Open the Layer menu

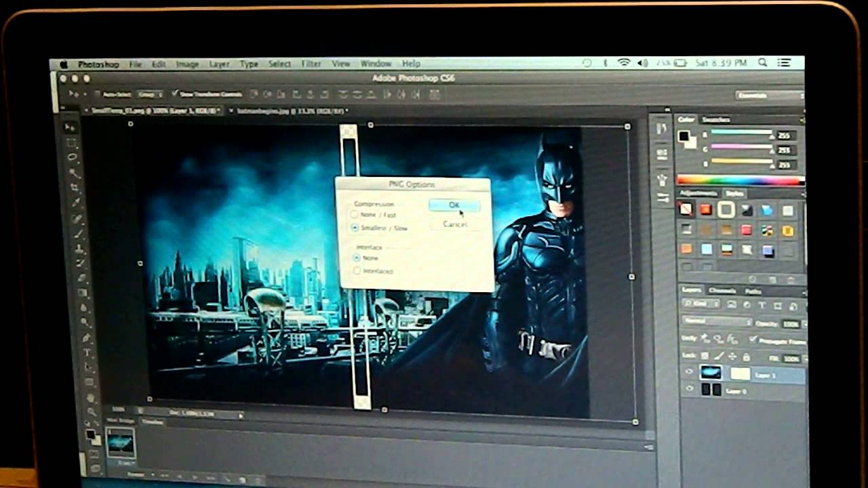point(219,64)
